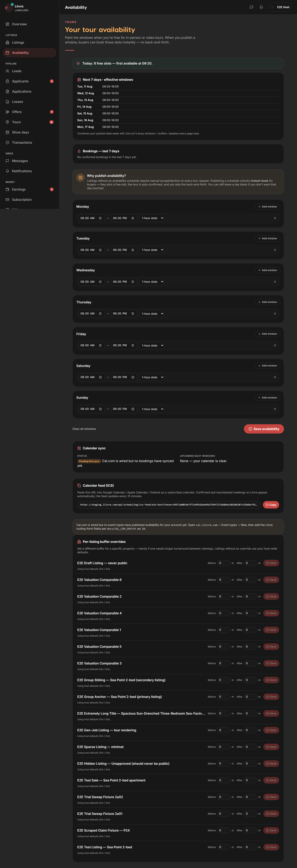297x868 pixels.
Task: Remove Friday's time window
Action: point(275,345)
